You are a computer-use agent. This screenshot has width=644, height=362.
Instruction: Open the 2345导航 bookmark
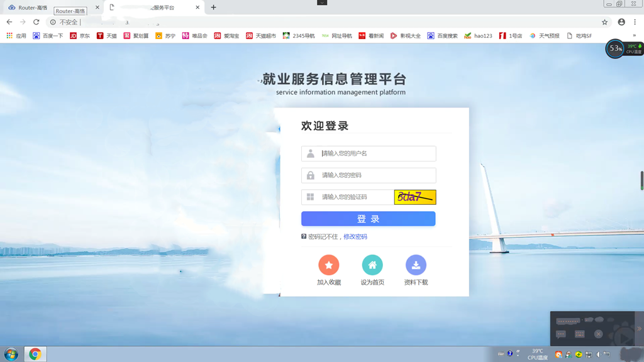pyautogui.click(x=299, y=36)
